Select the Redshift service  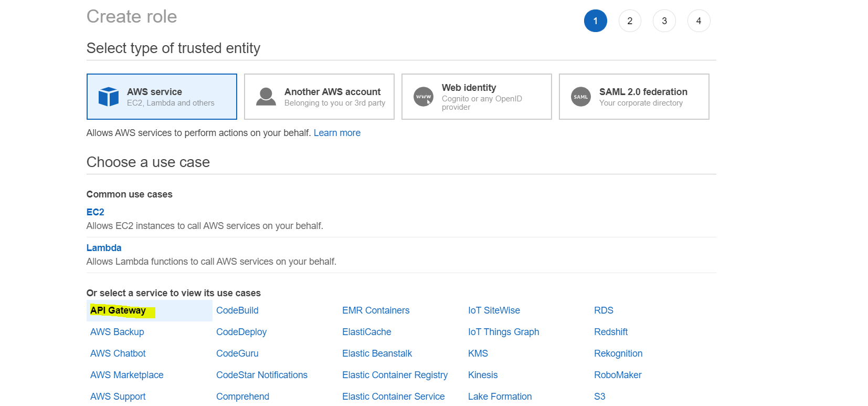(611, 332)
